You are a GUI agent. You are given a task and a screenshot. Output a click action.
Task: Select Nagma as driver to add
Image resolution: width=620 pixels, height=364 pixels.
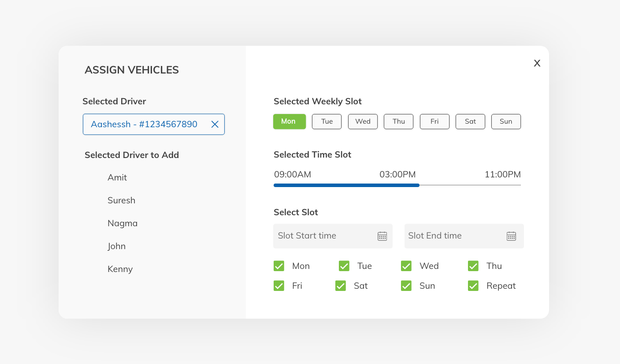tap(123, 224)
